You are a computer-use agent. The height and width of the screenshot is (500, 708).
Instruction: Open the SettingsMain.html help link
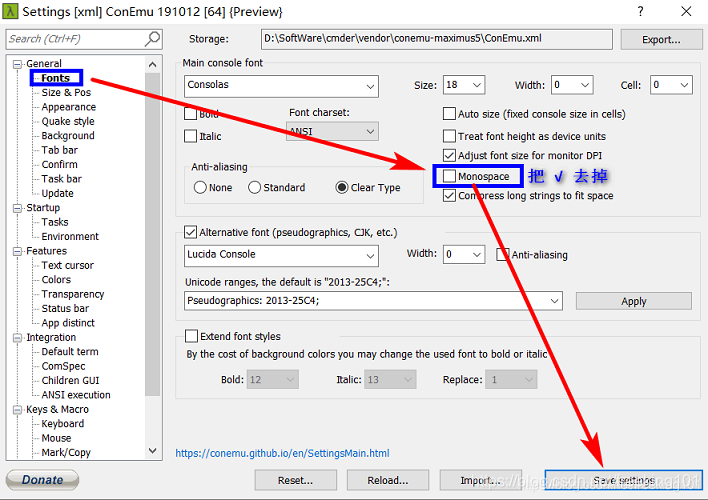pos(282,453)
